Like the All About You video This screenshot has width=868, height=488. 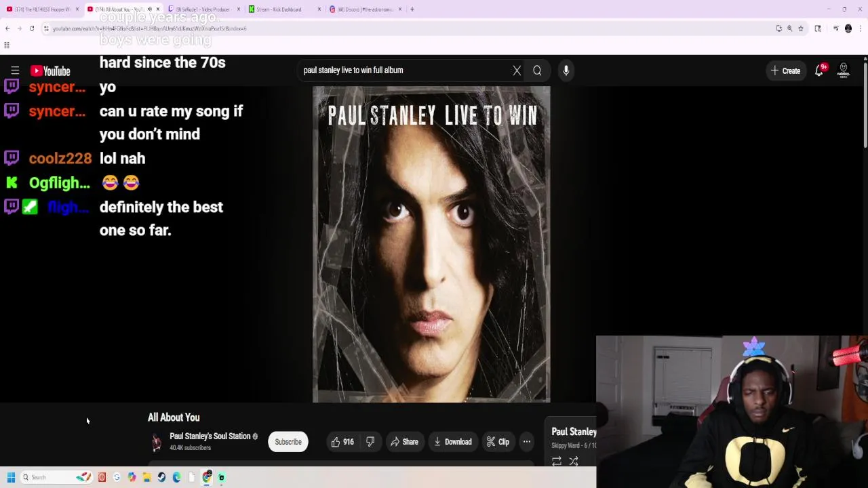click(x=342, y=442)
